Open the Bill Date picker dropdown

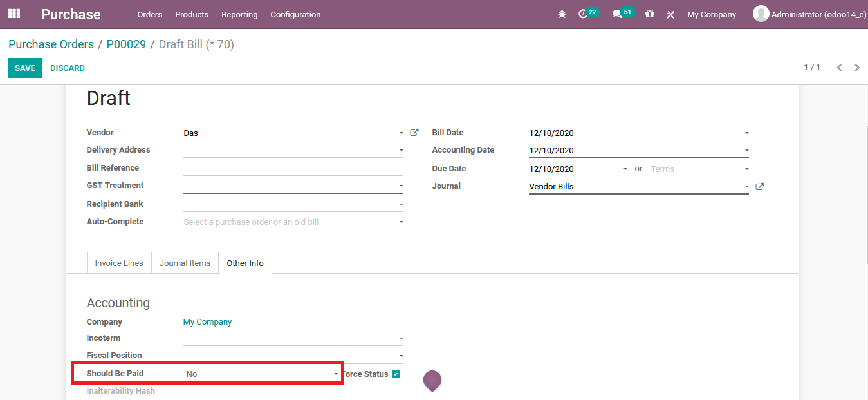click(x=746, y=133)
